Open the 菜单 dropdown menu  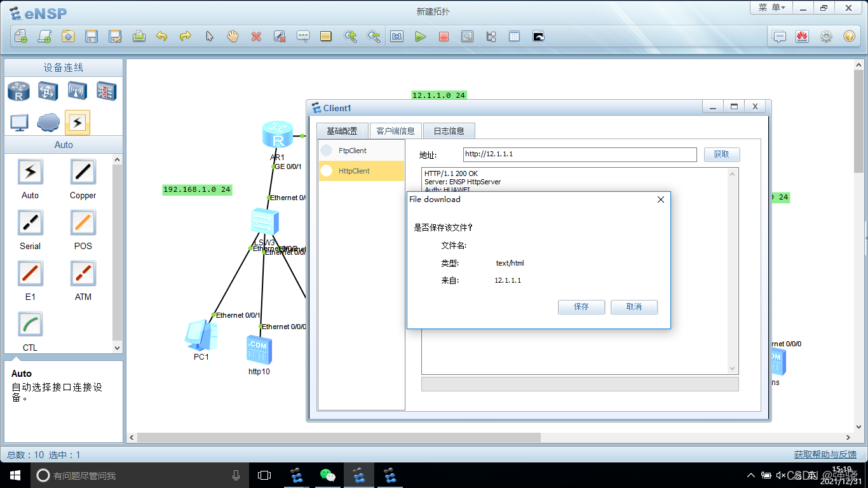(772, 8)
